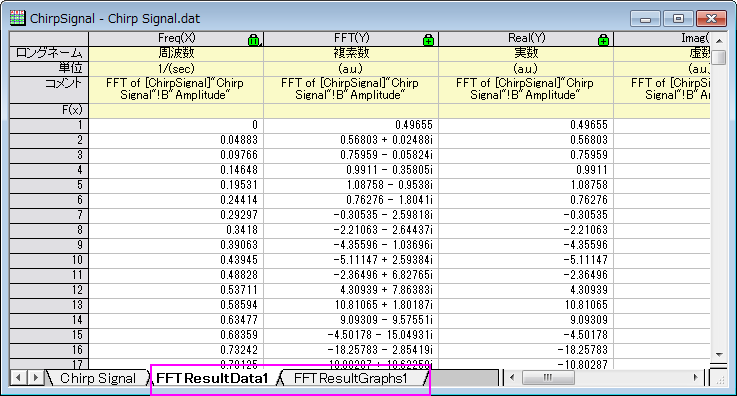Select the Real(Y) column header
This screenshot has height=396, width=737.
pyautogui.click(x=526, y=39)
